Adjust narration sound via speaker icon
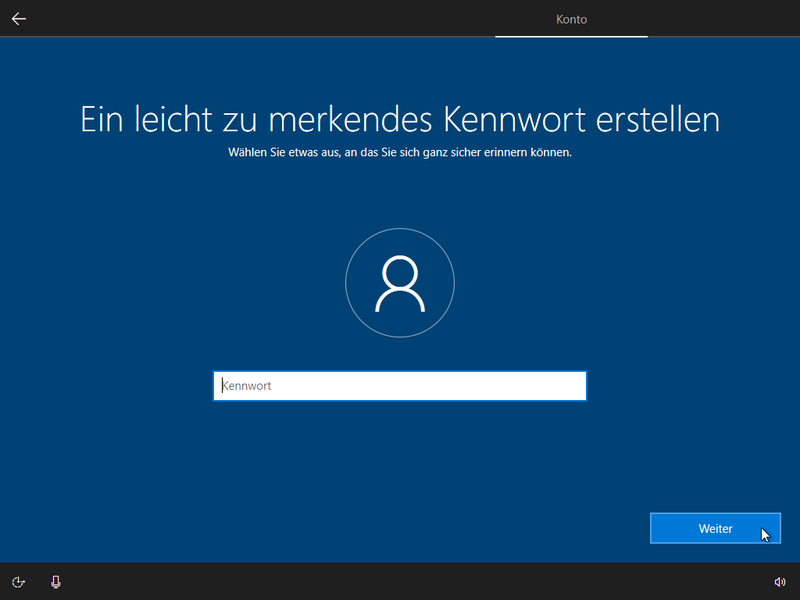Viewport: 800px width, 600px height. 781,580
